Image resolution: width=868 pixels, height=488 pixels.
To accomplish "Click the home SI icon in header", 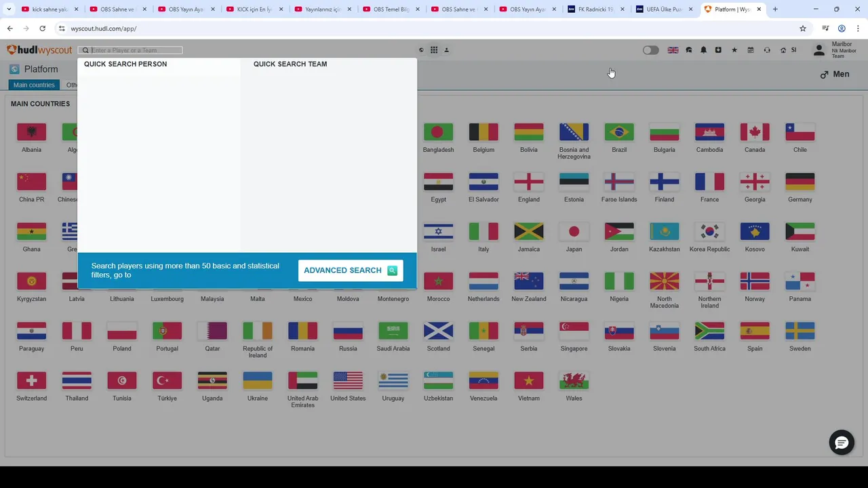I will [x=788, y=50].
